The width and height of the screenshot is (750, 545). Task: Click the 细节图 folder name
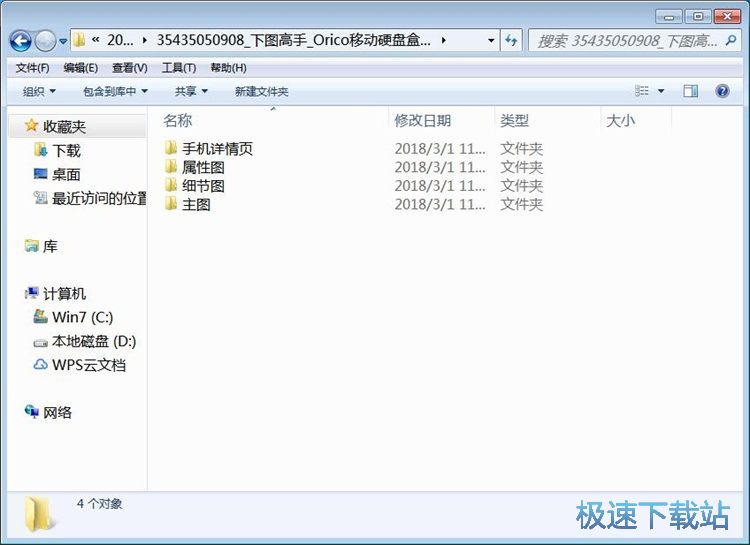click(203, 186)
